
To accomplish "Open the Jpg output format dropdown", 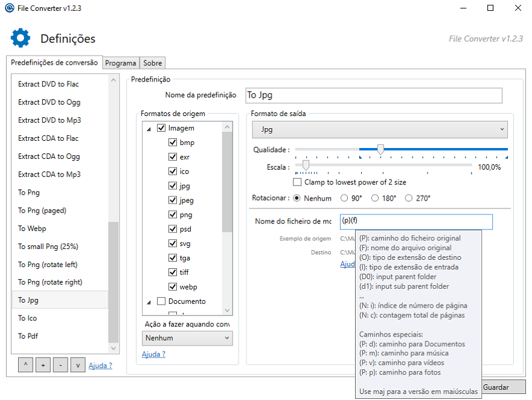I will pos(379,129).
